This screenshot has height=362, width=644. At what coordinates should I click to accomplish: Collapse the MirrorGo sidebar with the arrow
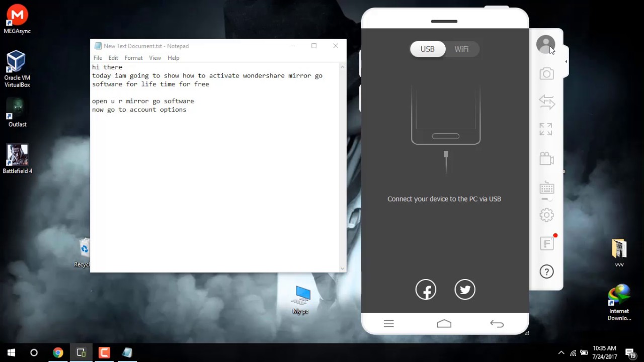pyautogui.click(x=566, y=62)
